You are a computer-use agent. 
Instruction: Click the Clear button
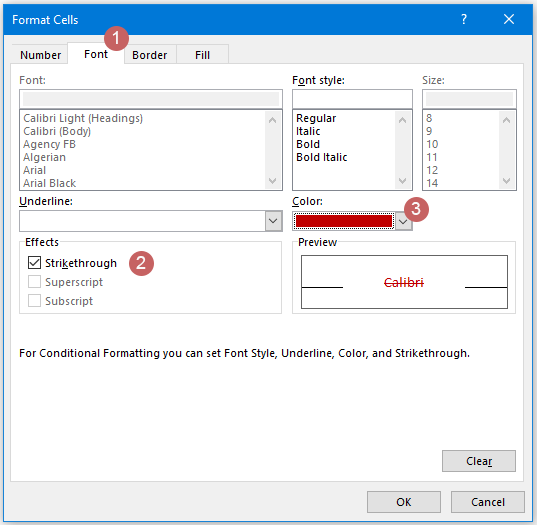point(479,461)
